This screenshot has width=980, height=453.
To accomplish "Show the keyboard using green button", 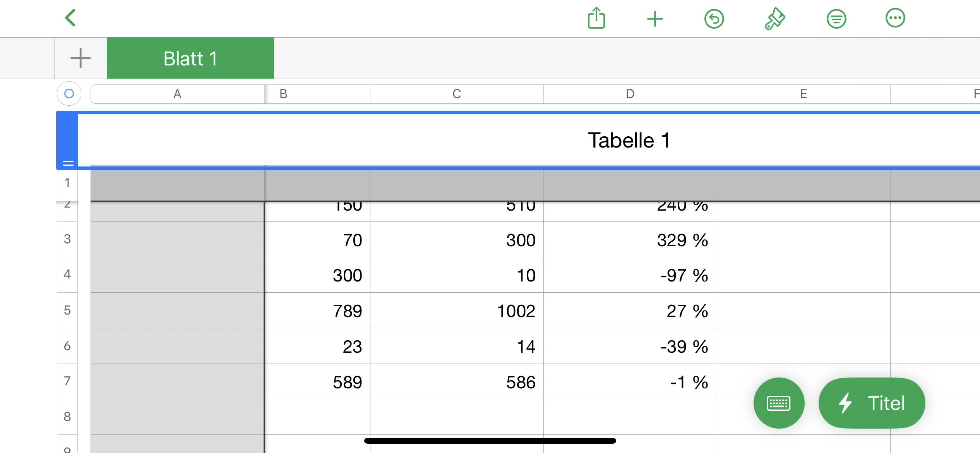I will tap(779, 403).
